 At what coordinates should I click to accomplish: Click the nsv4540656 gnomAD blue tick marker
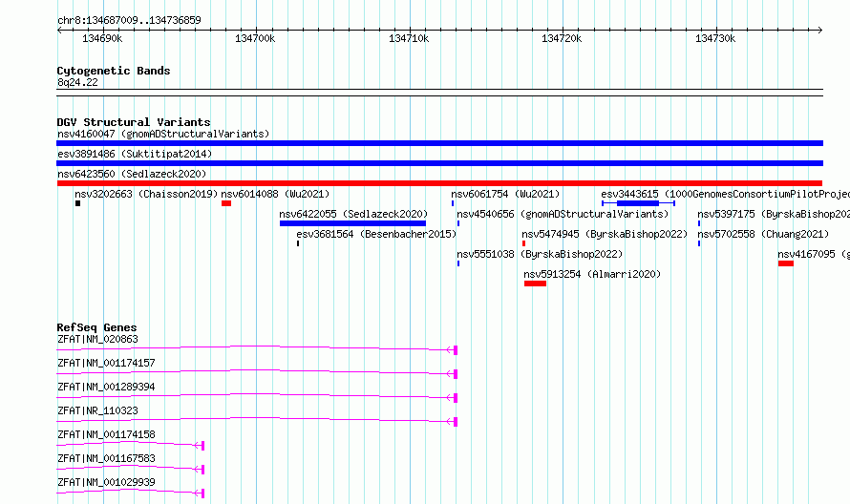458,223
